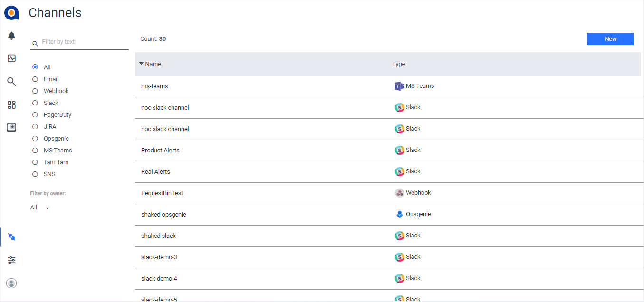Click the Slack icon next to Product Alerts
Viewport: 644px width, 302px height.
[399, 150]
